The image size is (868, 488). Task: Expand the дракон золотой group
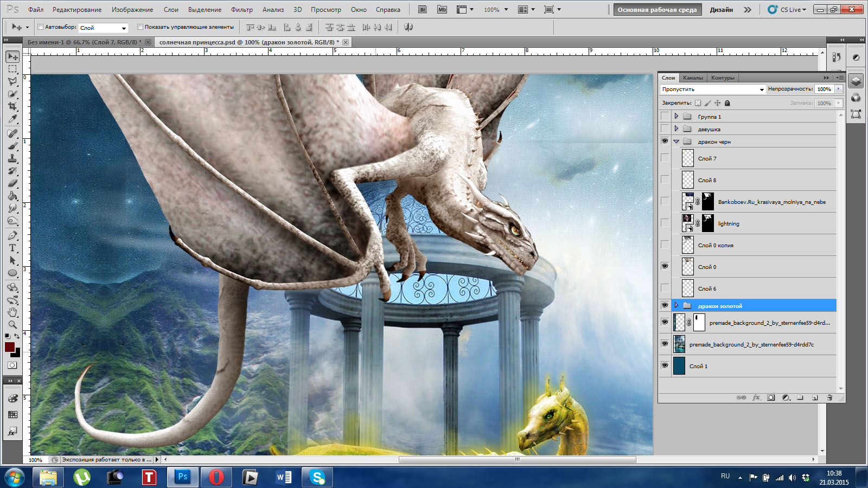pos(676,305)
